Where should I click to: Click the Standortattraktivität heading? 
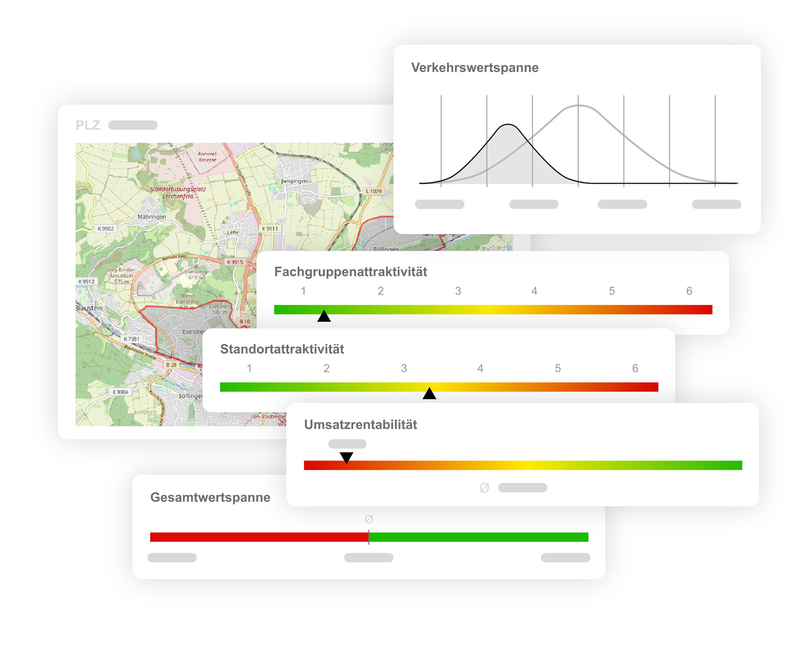282,349
